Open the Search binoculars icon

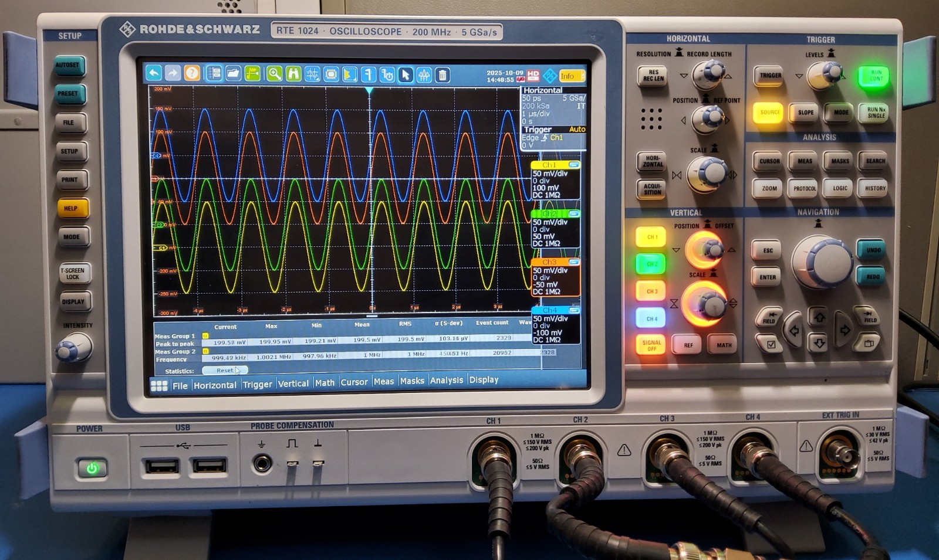[x=293, y=75]
